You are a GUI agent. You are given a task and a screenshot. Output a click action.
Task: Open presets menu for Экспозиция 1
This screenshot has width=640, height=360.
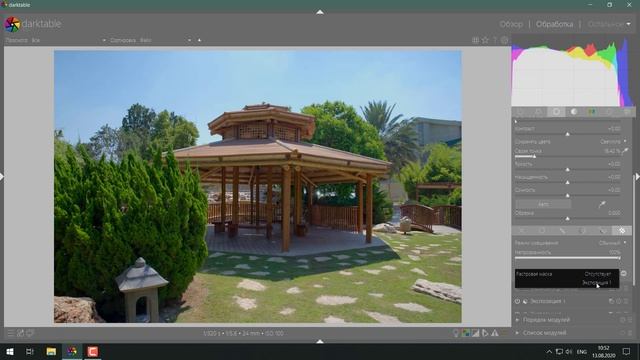click(626, 301)
